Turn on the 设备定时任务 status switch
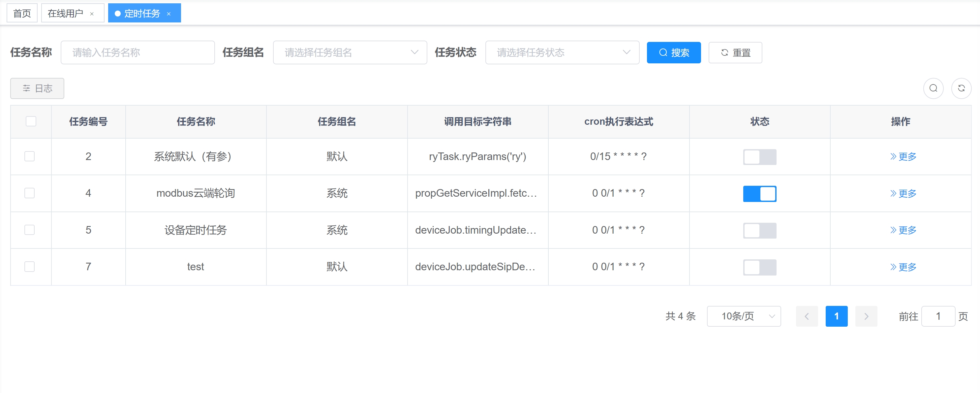The width and height of the screenshot is (980, 393). [760, 230]
